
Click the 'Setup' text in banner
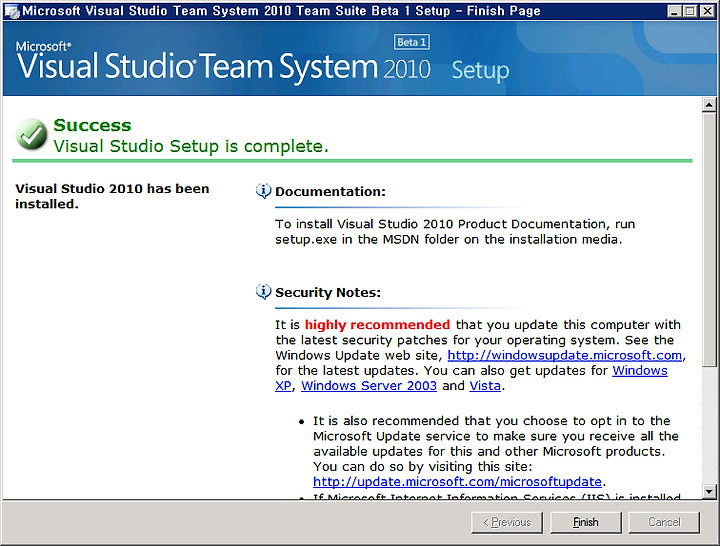tap(480, 71)
